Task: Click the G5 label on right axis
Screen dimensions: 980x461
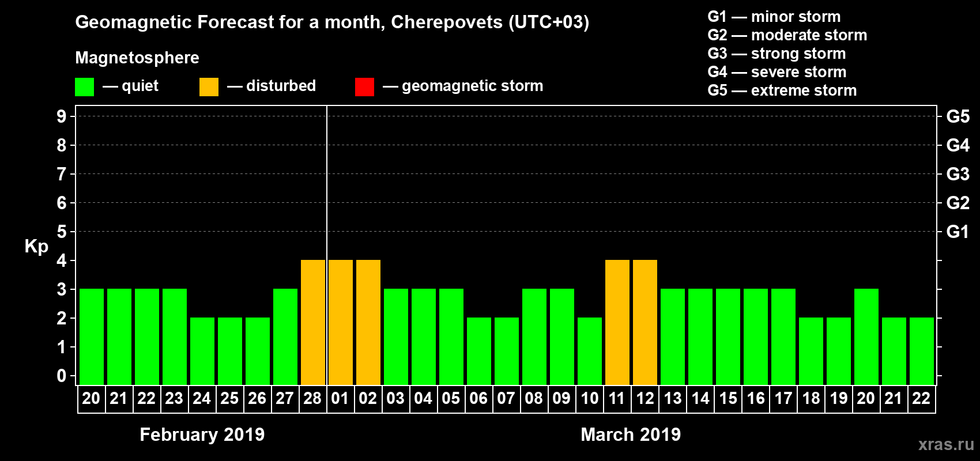Action: click(958, 116)
